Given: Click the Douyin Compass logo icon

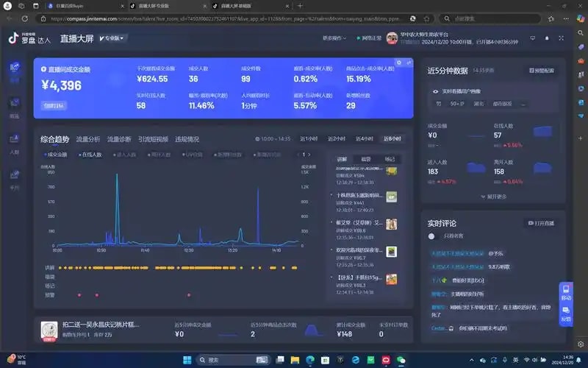Looking at the screenshot, I should 13,38.
